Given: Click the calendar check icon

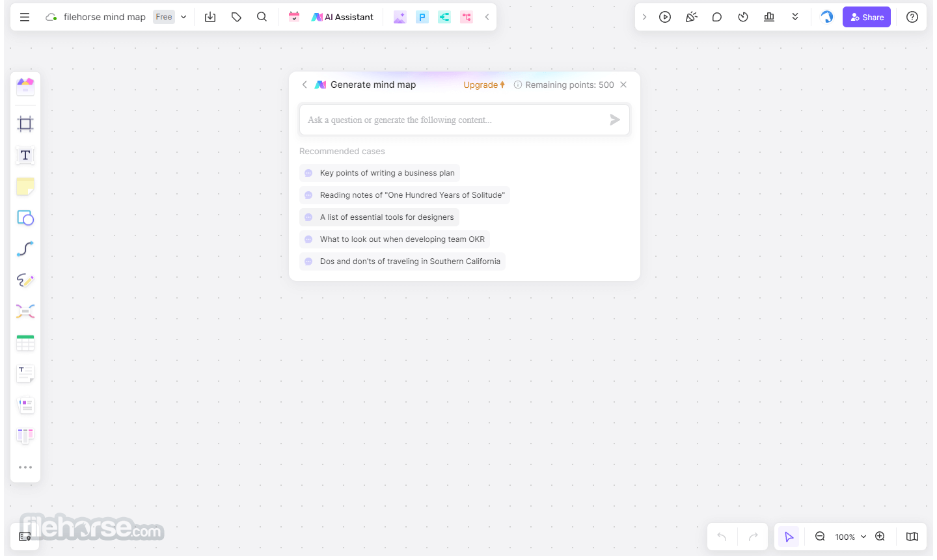Looking at the screenshot, I should 294,17.
